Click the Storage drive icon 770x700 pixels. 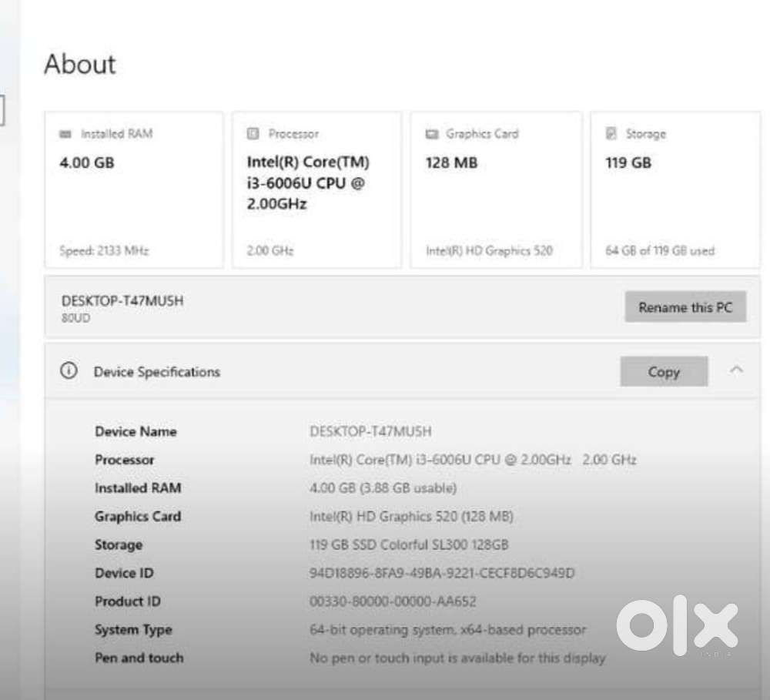(x=611, y=134)
